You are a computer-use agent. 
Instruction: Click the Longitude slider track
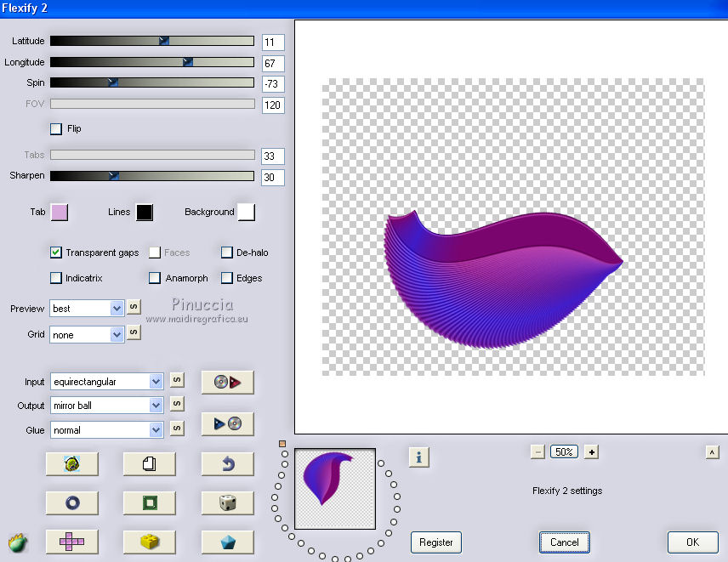[152, 62]
